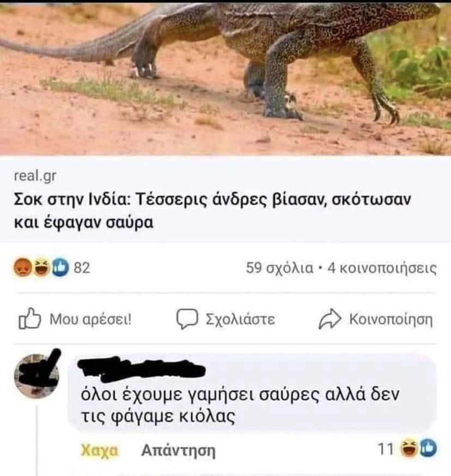Tap the share arrow icon
Screen dimensions: 451x476
pyautogui.click(x=330, y=319)
